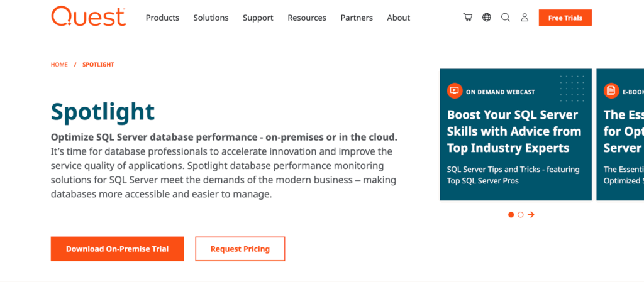
Task: Click the Download On-Premise Trial button
Action: [x=118, y=249]
